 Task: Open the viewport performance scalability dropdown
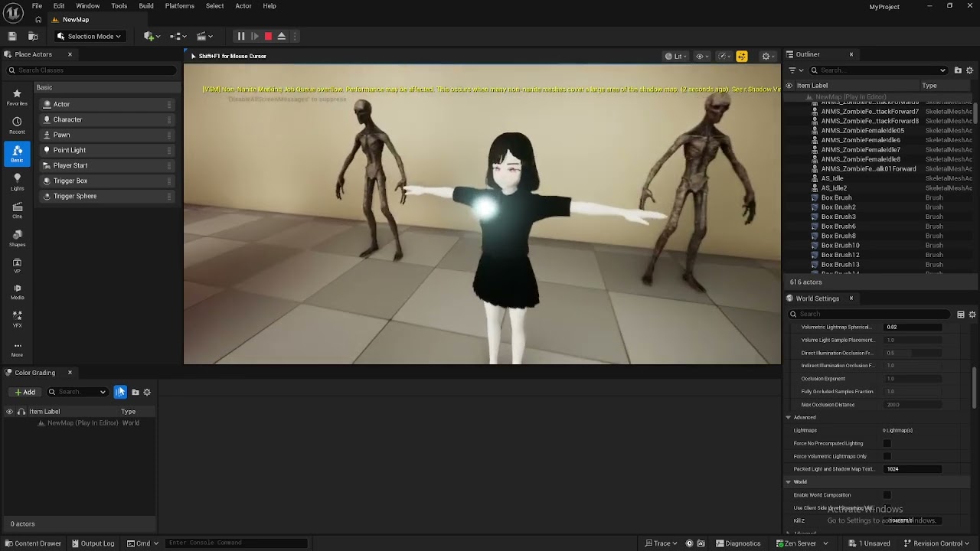[723, 56]
